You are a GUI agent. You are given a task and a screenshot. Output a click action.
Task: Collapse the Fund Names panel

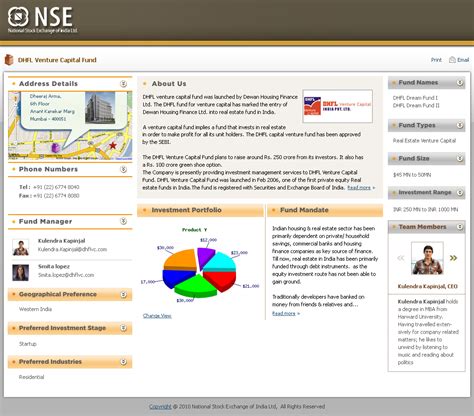pos(460,83)
